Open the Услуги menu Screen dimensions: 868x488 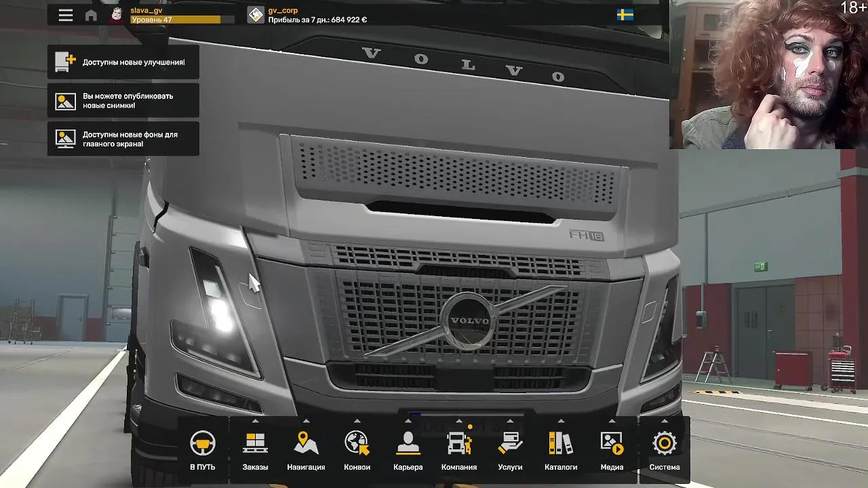[510, 451]
